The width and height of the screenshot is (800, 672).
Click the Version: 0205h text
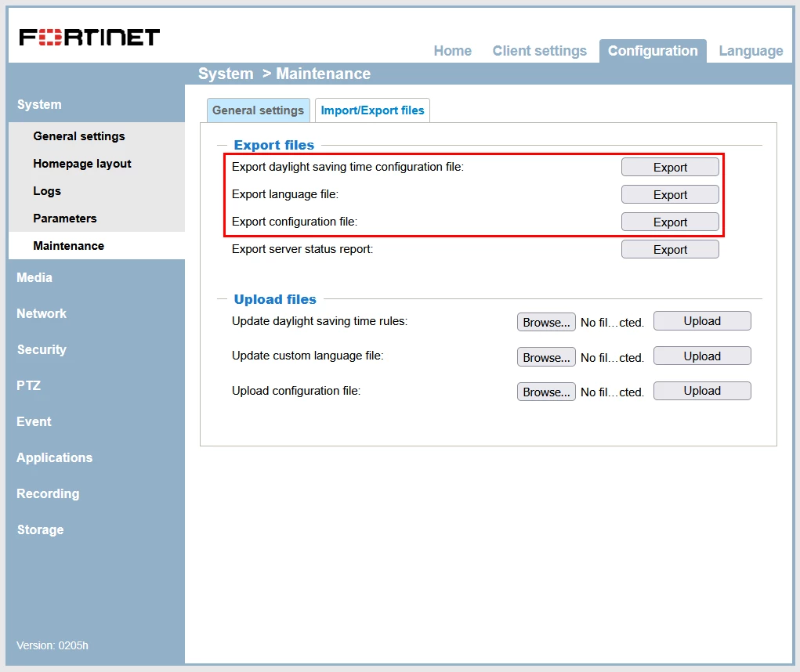(52, 645)
